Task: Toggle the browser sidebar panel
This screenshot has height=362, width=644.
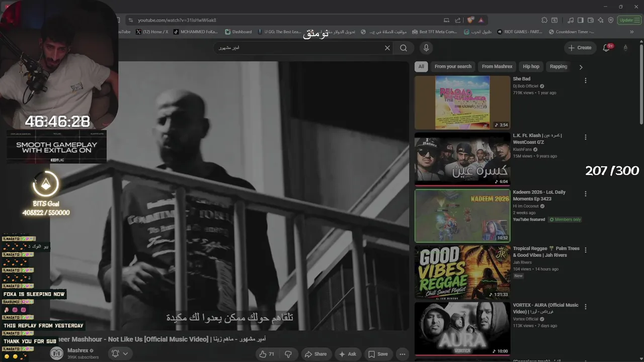Action: (581, 20)
